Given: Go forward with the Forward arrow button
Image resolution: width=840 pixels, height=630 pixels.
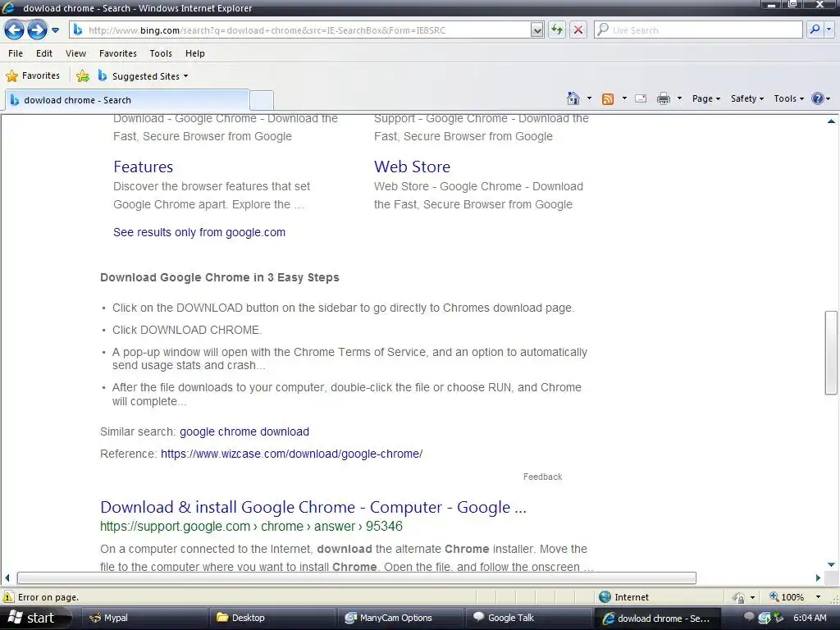Looking at the screenshot, I should pyautogui.click(x=37, y=30).
